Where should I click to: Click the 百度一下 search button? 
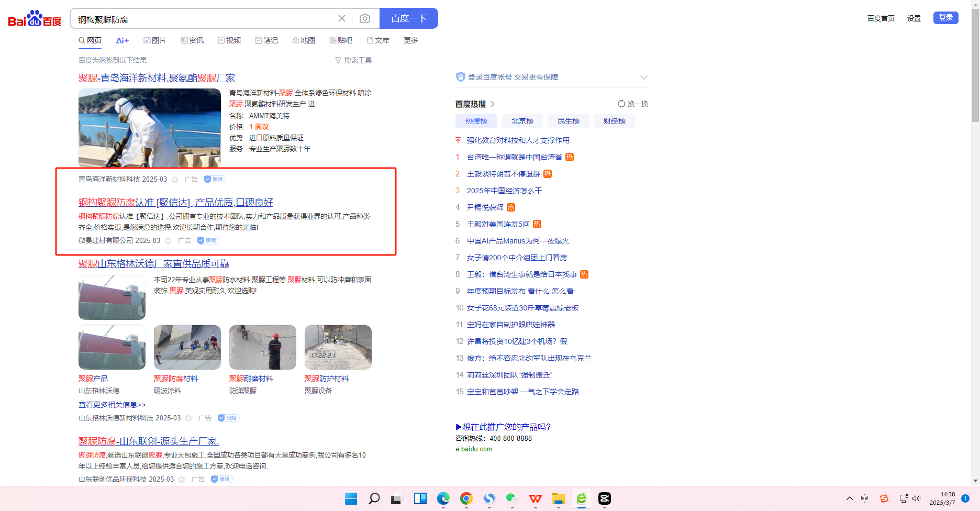point(408,19)
